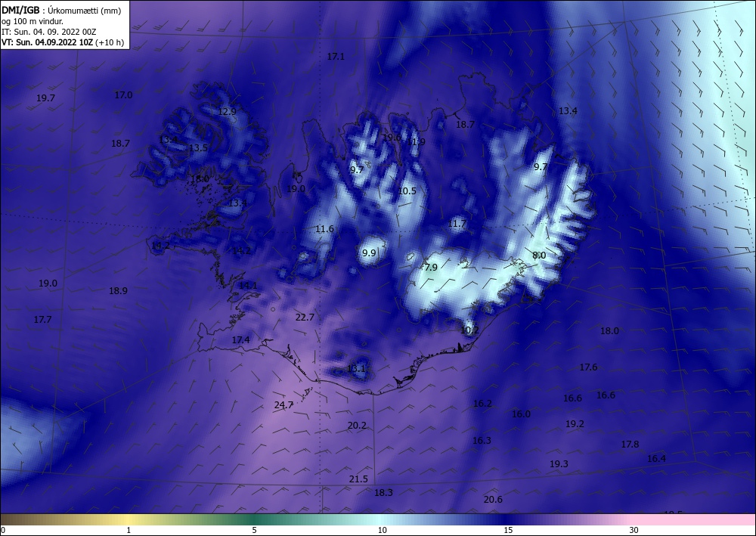The height and width of the screenshot is (536, 756).
Task: Click the map value 11.6
Action: [x=324, y=228]
